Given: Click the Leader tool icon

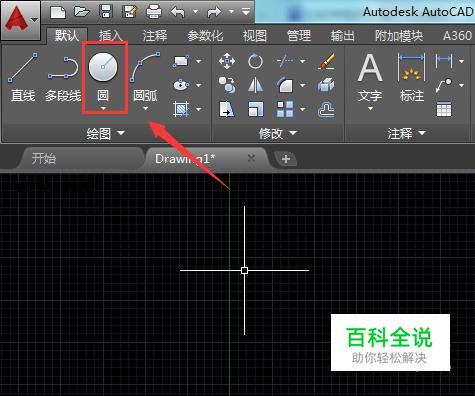Looking at the screenshot, I should coord(444,85).
